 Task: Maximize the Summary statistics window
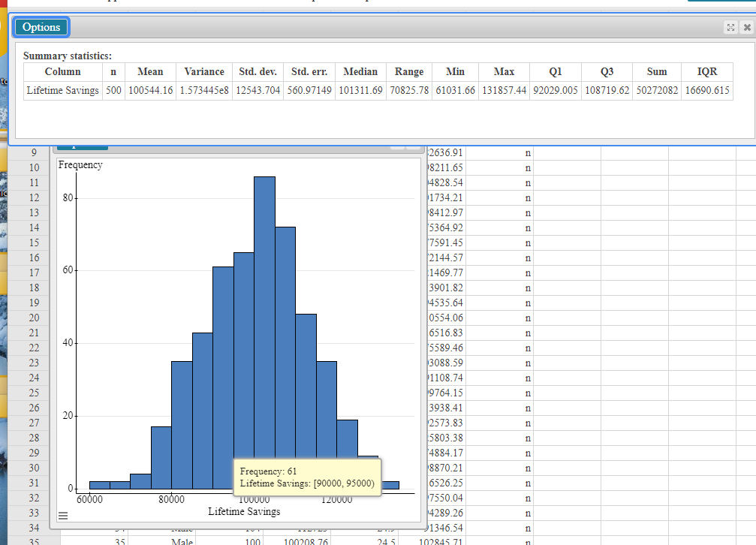(x=730, y=27)
